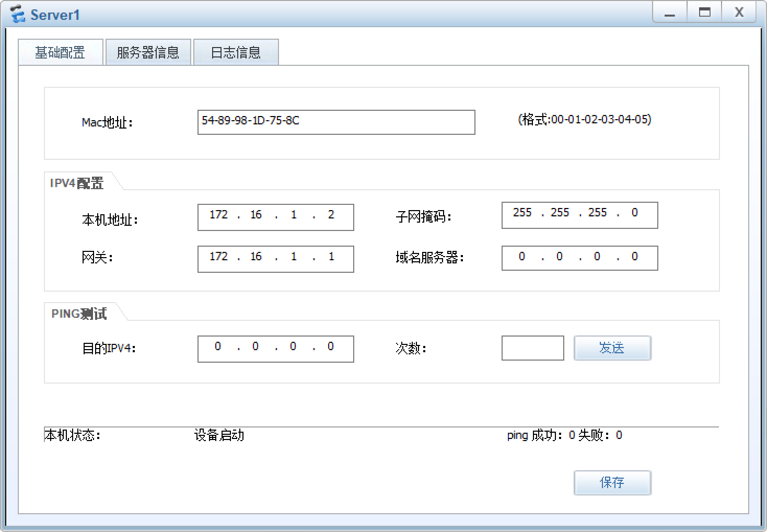The image size is (767, 532).
Task: Click the IPV4配置 section header label
Action: point(76,183)
